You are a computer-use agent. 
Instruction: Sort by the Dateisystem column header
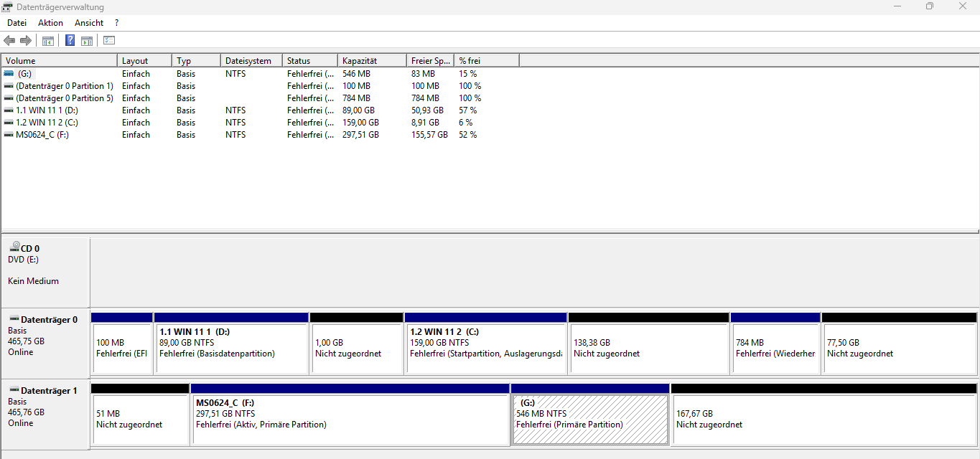click(x=251, y=61)
